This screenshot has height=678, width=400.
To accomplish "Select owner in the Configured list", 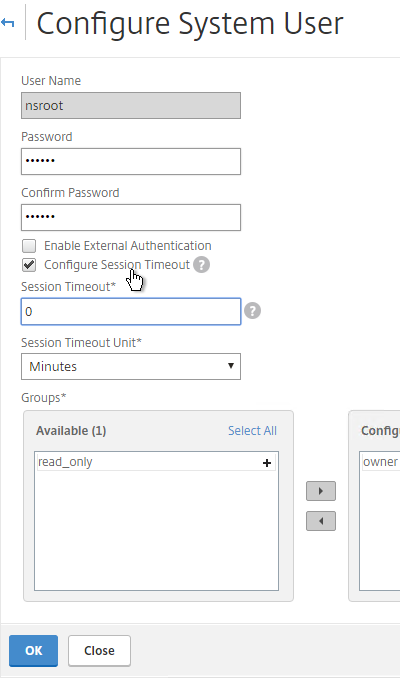I will tap(381, 462).
